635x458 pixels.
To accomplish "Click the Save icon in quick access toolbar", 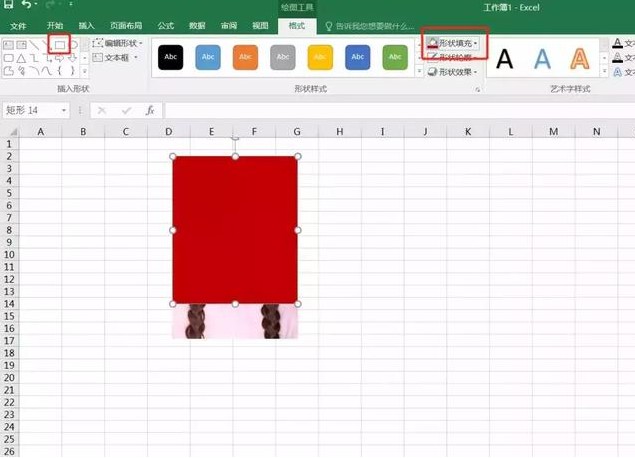I will point(7,6).
